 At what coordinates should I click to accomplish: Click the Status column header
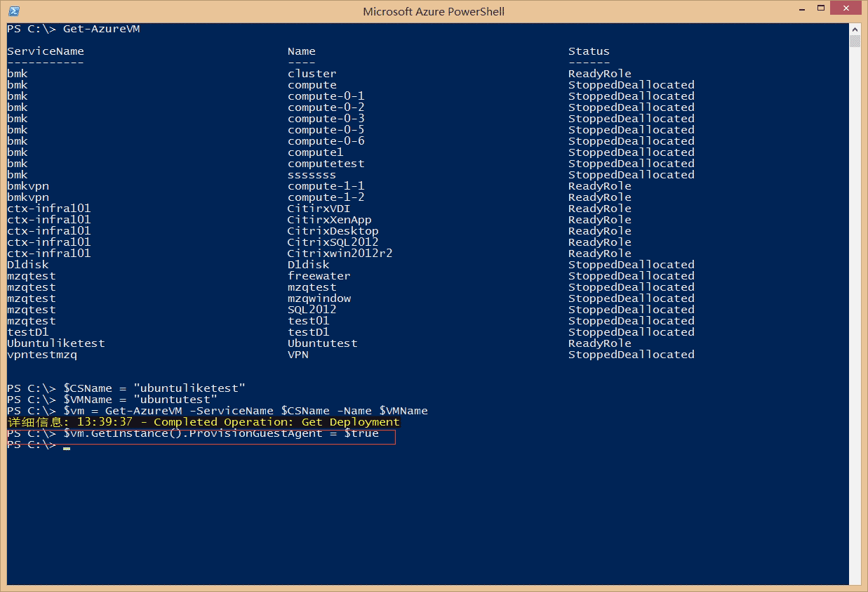pyautogui.click(x=589, y=51)
